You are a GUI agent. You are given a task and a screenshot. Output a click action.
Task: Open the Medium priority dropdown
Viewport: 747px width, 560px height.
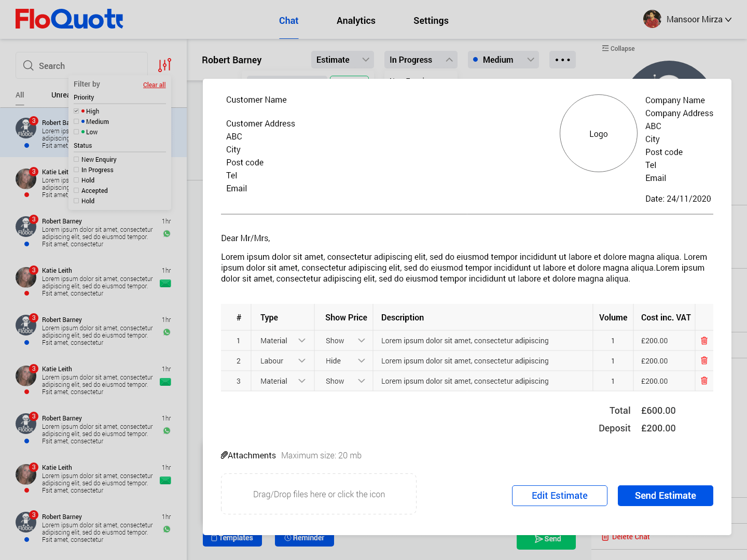point(503,60)
